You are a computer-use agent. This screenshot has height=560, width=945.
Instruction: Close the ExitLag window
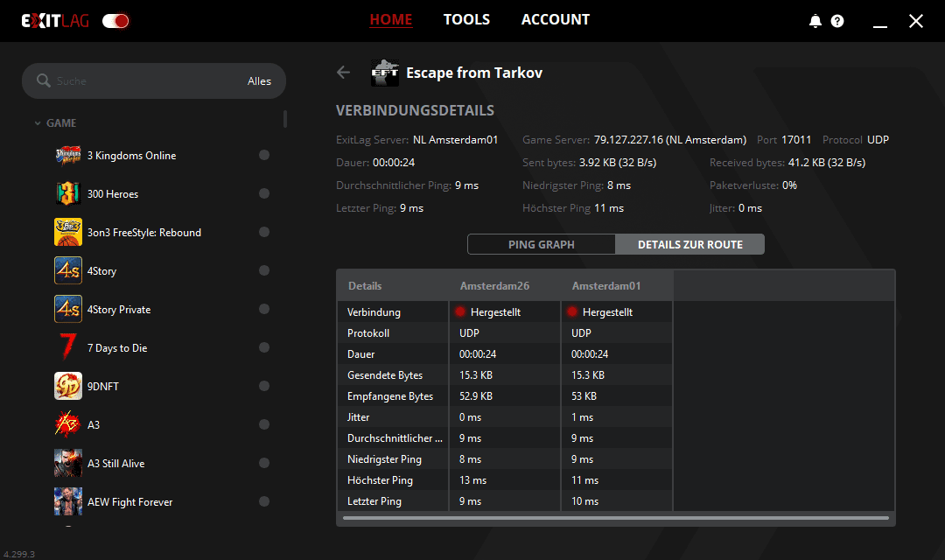[915, 21]
